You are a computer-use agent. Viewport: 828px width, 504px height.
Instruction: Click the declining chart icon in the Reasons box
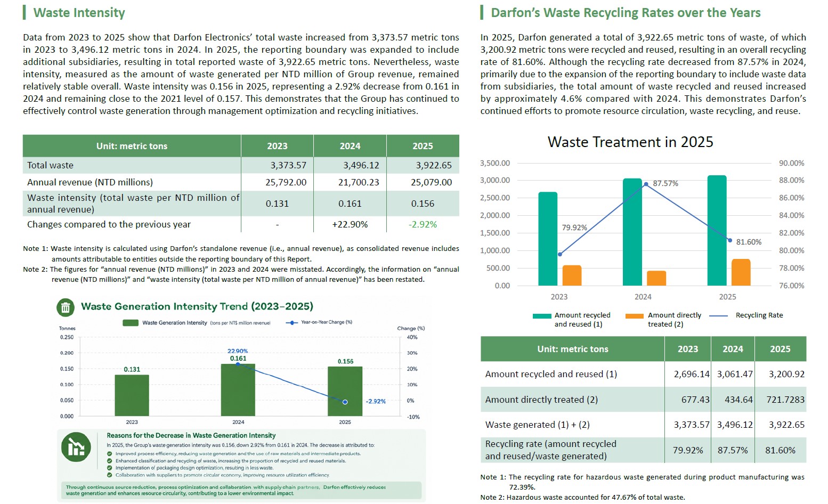pyautogui.click(x=76, y=447)
